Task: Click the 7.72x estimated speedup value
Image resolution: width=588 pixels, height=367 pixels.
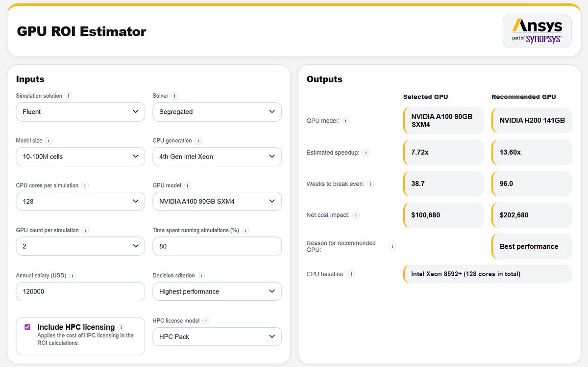Action: [x=443, y=153]
